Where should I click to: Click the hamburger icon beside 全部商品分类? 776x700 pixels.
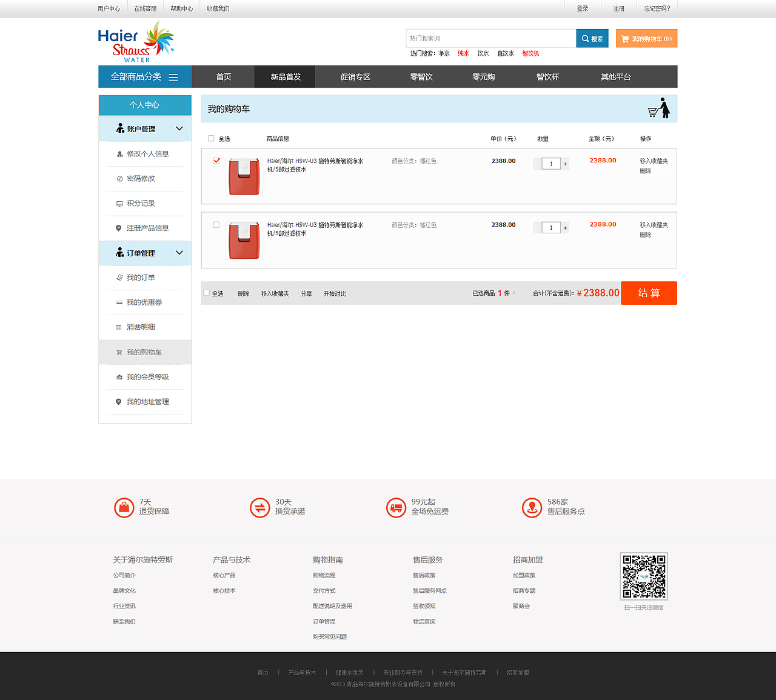click(173, 77)
